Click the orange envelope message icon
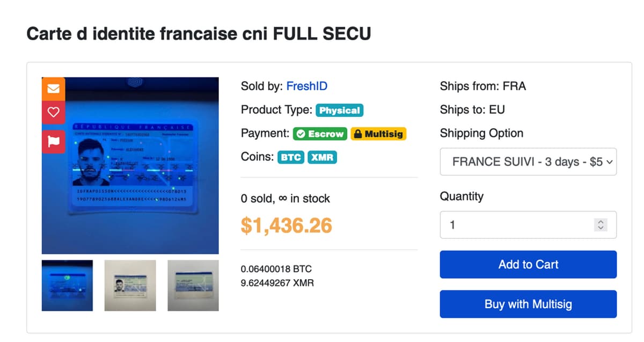Image resolution: width=644 pixels, height=342 pixels. click(x=53, y=89)
